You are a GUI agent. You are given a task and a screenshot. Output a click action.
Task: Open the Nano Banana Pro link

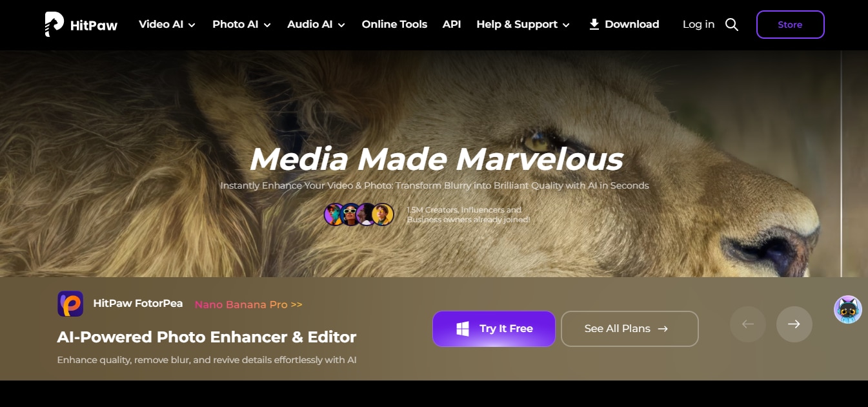click(248, 304)
